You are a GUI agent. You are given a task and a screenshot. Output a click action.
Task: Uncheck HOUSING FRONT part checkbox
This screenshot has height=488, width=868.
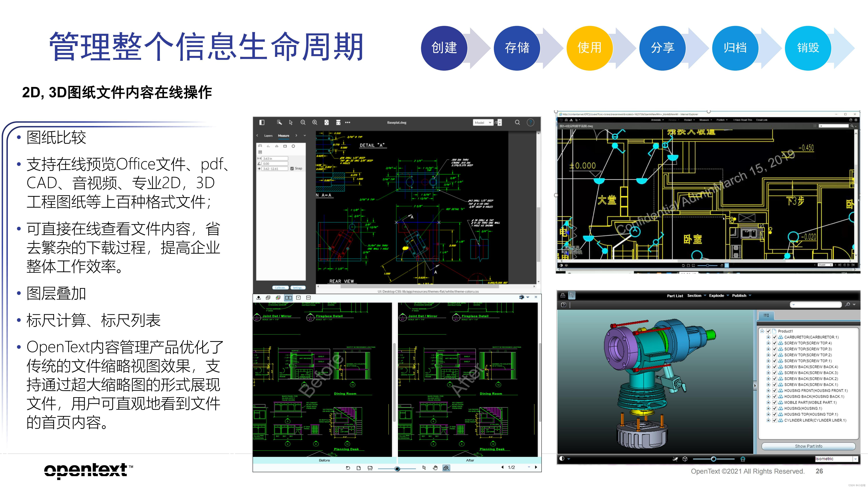pyautogui.click(x=774, y=391)
